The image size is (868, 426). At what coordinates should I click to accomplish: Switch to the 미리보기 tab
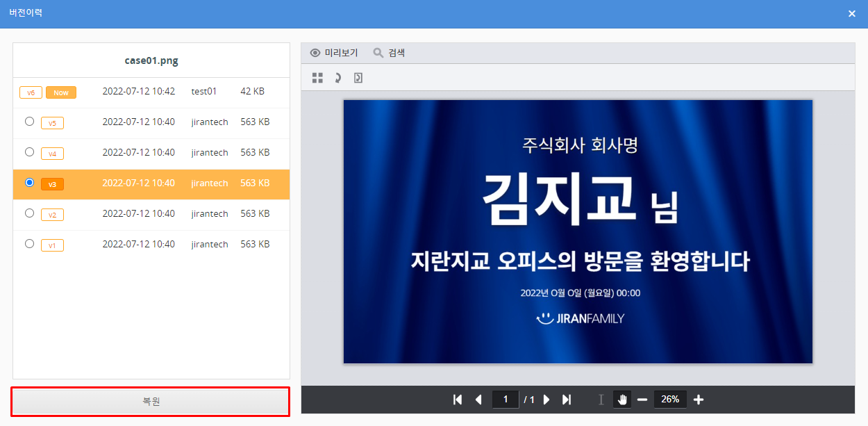pyautogui.click(x=334, y=53)
